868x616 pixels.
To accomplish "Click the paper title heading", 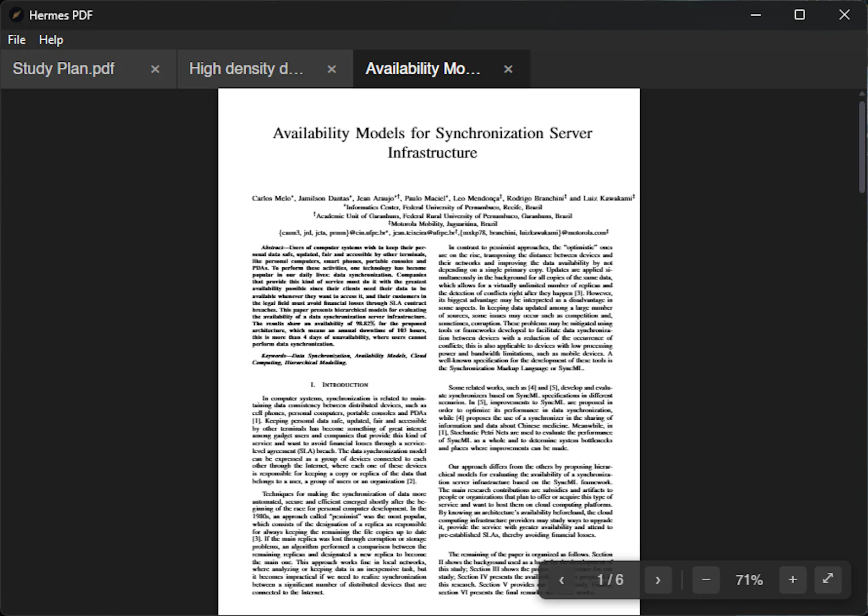I will [x=432, y=143].
